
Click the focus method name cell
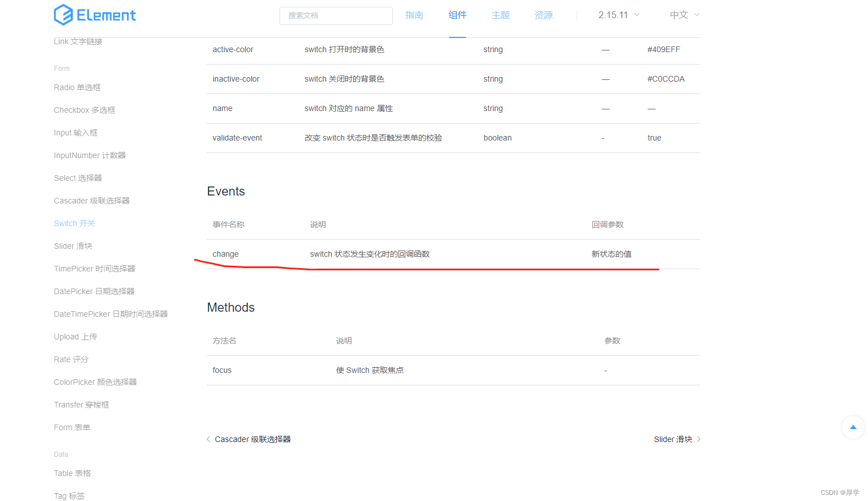coord(222,370)
